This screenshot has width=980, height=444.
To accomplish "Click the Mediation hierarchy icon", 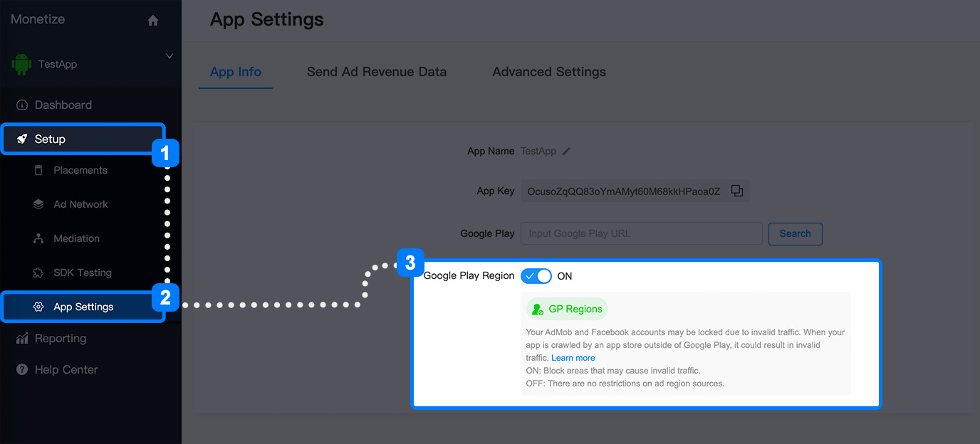I will pyautogui.click(x=38, y=238).
